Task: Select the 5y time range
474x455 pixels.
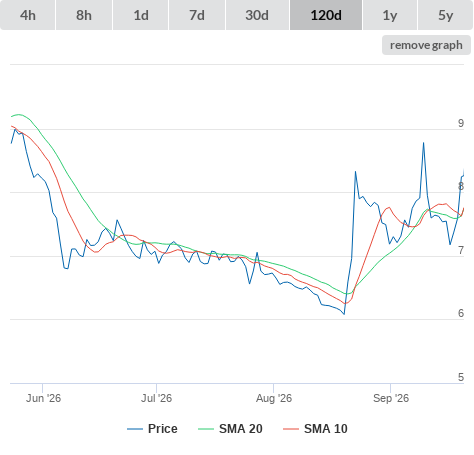Action: tap(445, 15)
